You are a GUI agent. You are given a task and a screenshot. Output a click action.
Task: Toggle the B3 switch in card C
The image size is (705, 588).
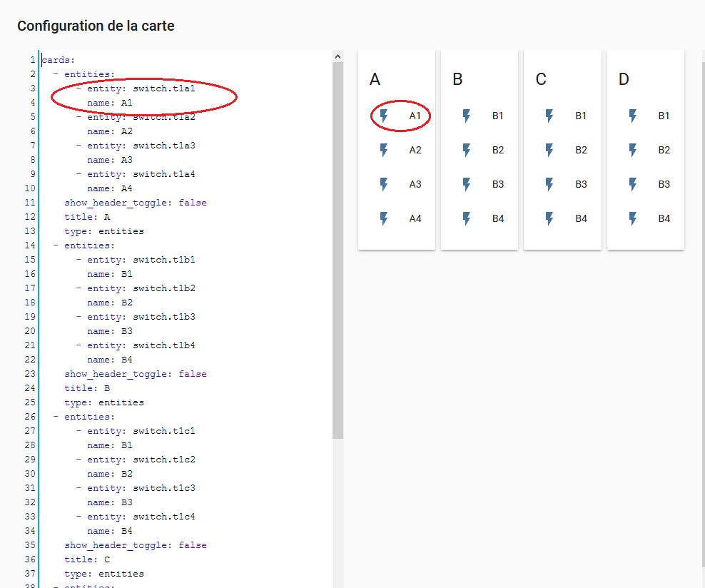coord(549,184)
